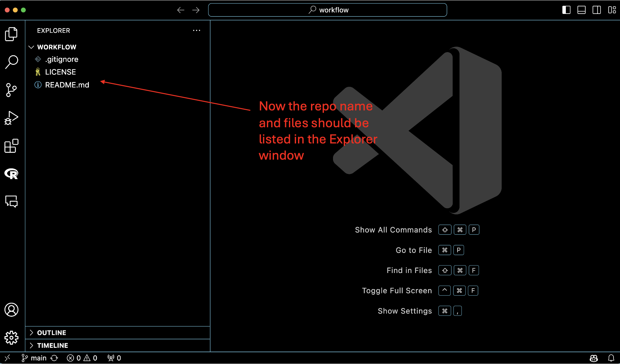
Task: Toggle the primary side bar layout icon
Action: click(566, 10)
